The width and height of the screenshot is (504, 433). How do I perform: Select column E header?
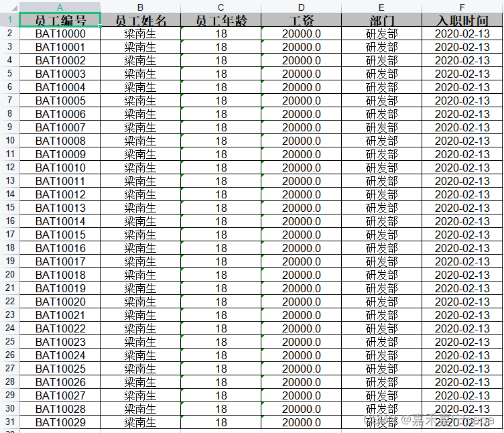point(381,7)
